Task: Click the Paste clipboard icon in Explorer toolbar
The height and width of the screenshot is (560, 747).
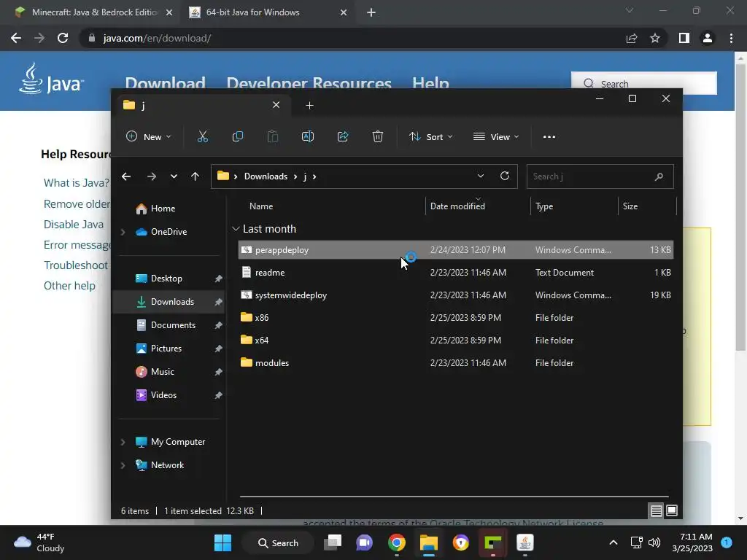Action: 273,136
